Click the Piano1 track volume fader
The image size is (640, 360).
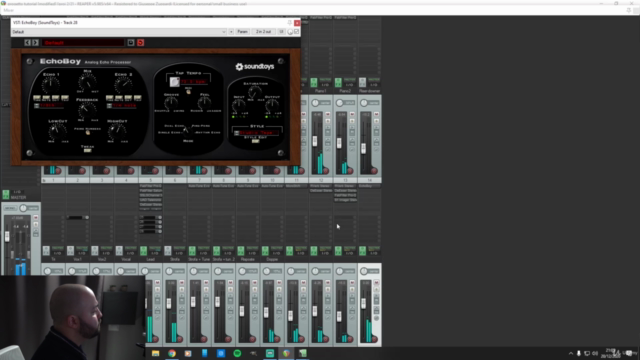point(315,141)
